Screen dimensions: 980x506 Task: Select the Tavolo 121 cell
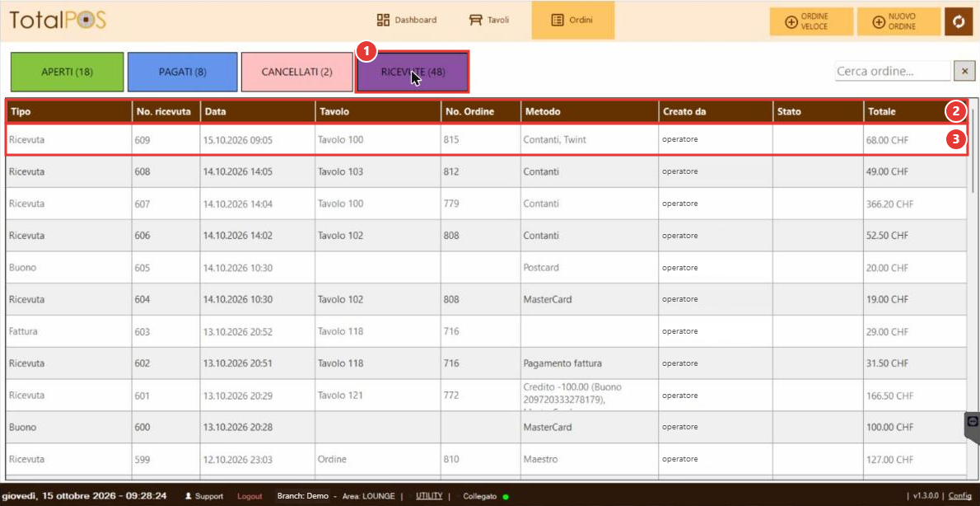[378, 396]
